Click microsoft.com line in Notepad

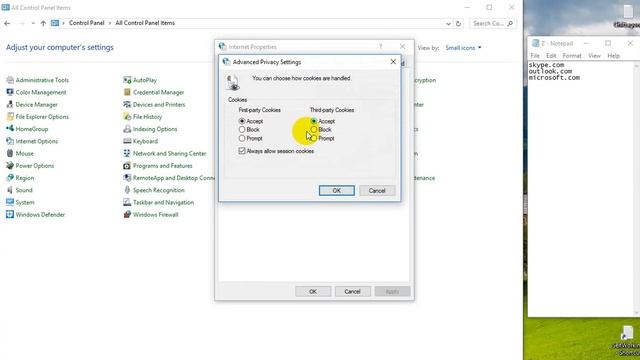point(554,77)
